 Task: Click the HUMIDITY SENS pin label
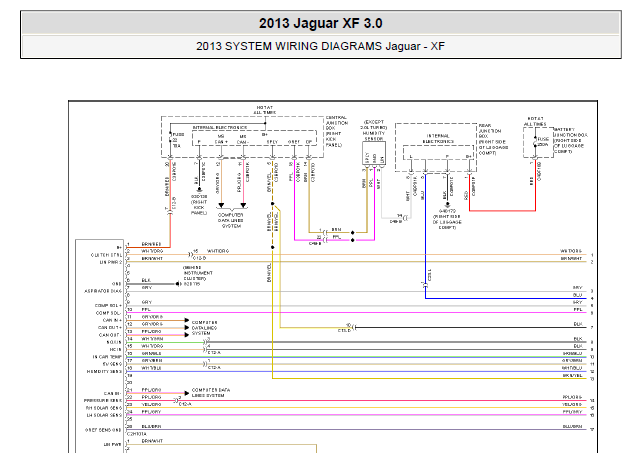104,372
